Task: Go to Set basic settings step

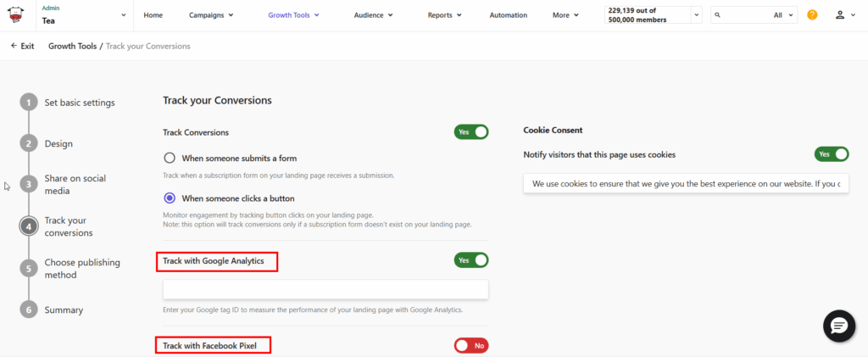Action: 80,103
